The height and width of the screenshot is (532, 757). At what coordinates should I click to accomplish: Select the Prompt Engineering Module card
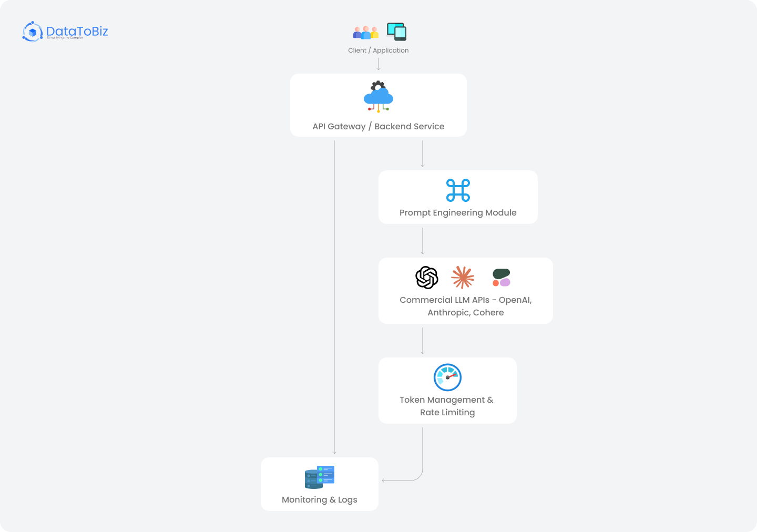pyautogui.click(x=457, y=197)
